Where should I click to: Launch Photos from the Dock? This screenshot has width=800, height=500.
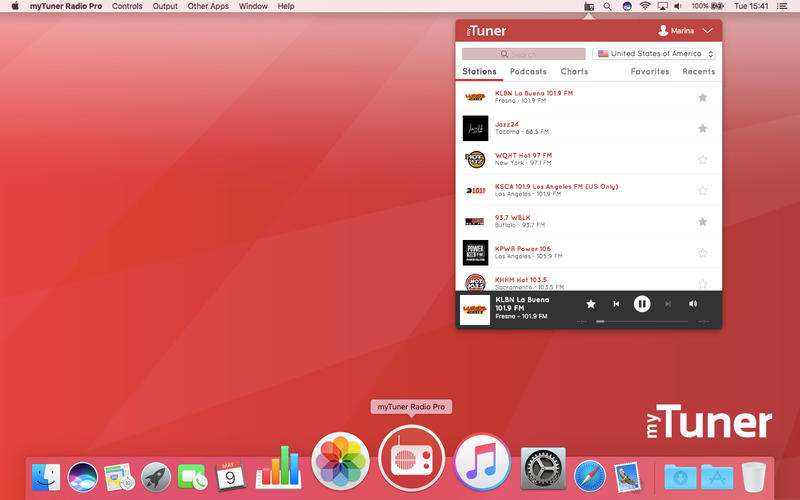340,461
